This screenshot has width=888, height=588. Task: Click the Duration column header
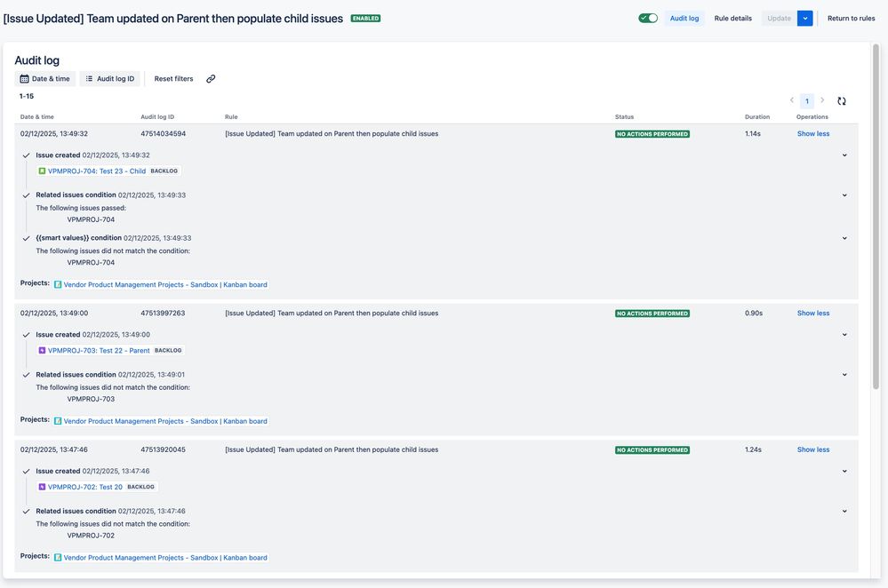(x=757, y=116)
